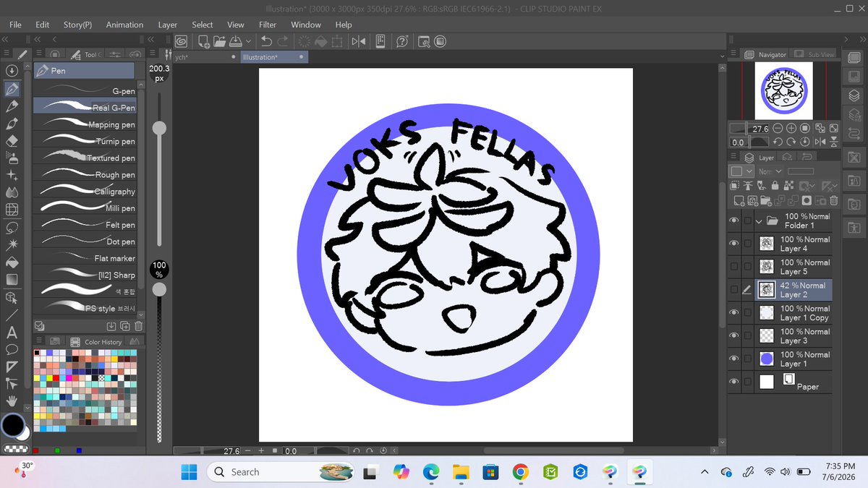
Task: Select the Layer 2 thumbnail
Action: [x=766, y=290]
